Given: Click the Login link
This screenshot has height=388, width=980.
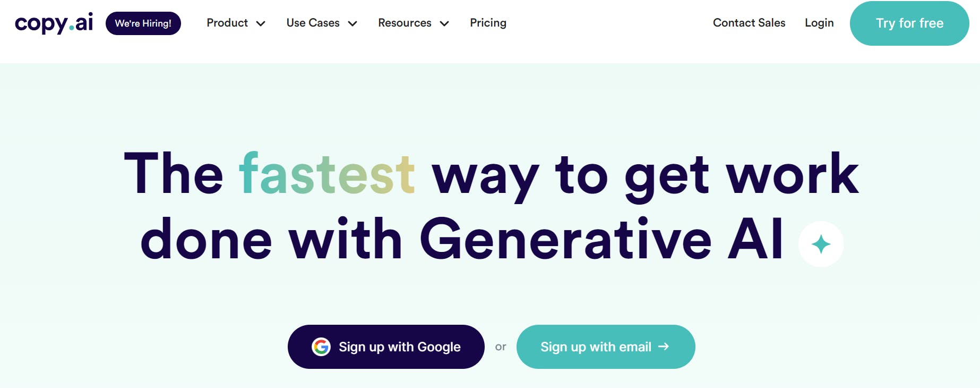Looking at the screenshot, I should click(819, 23).
